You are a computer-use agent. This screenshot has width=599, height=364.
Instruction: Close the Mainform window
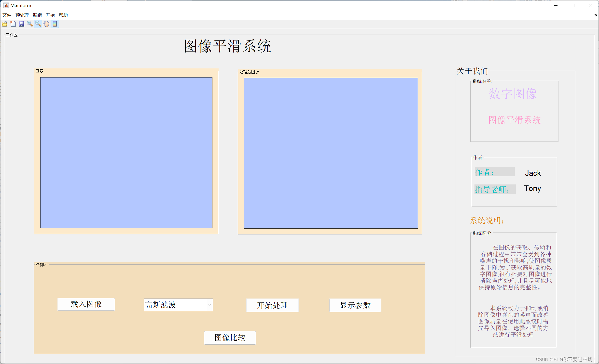pyautogui.click(x=590, y=5)
